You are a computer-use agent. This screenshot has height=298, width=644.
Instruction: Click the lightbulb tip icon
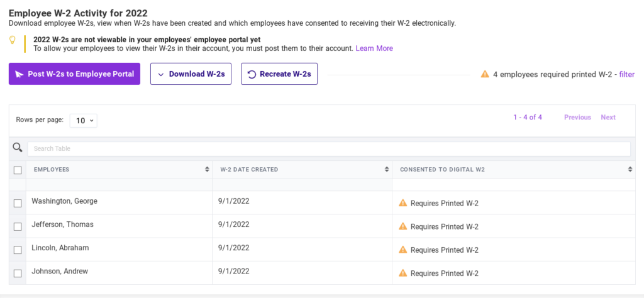[13, 40]
